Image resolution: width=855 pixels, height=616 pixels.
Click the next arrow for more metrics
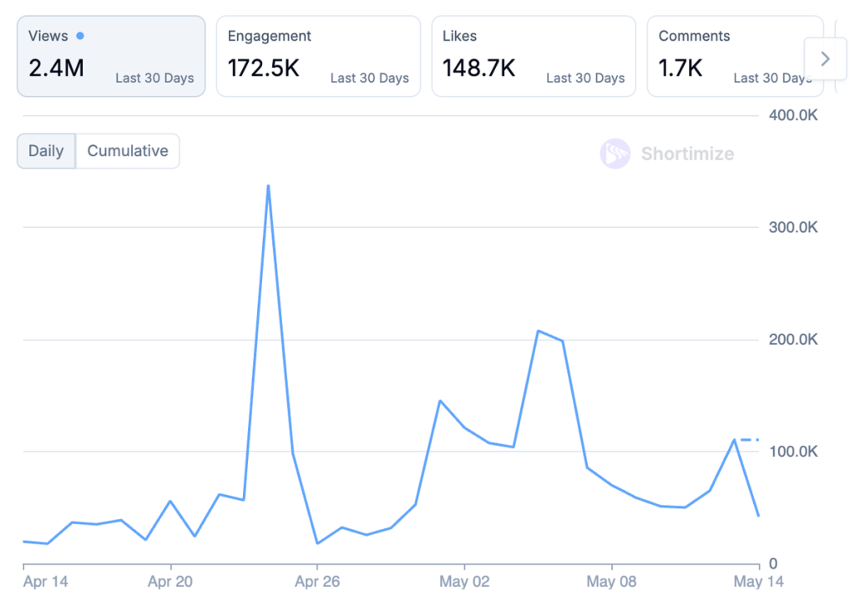pyautogui.click(x=825, y=58)
